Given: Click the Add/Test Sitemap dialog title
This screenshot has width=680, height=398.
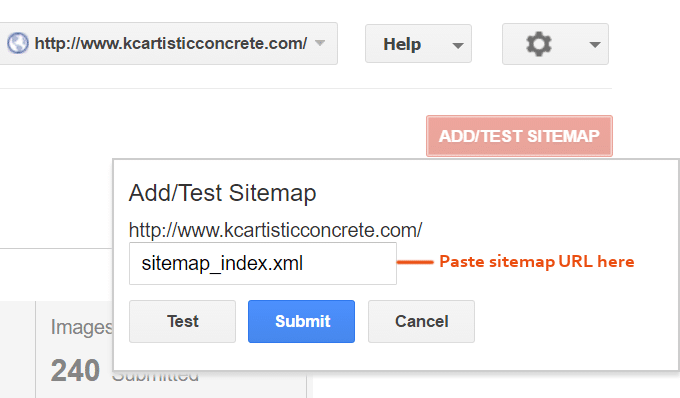Looking at the screenshot, I should 222,193.
